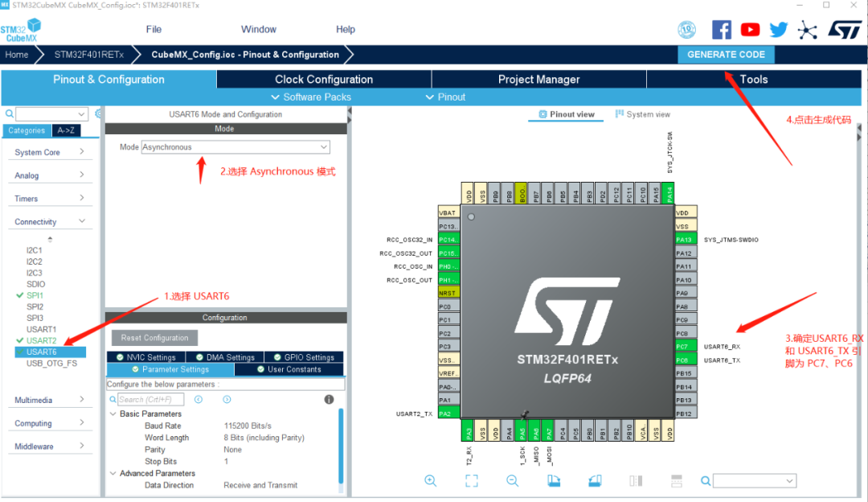The width and height of the screenshot is (868, 502).
Task: Click STM32F401RETx breadcrumb
Action: pyautogui.click(x=89, y=54)
